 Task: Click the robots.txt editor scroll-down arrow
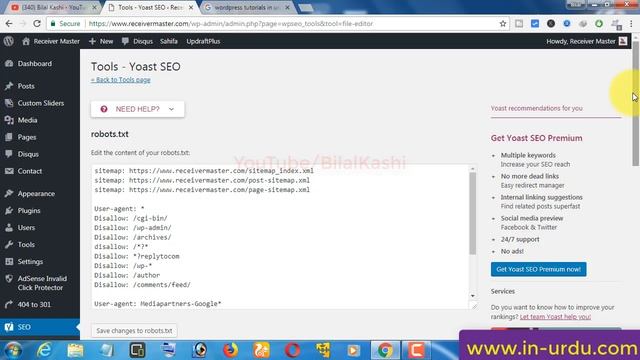(x=473, y=296)
